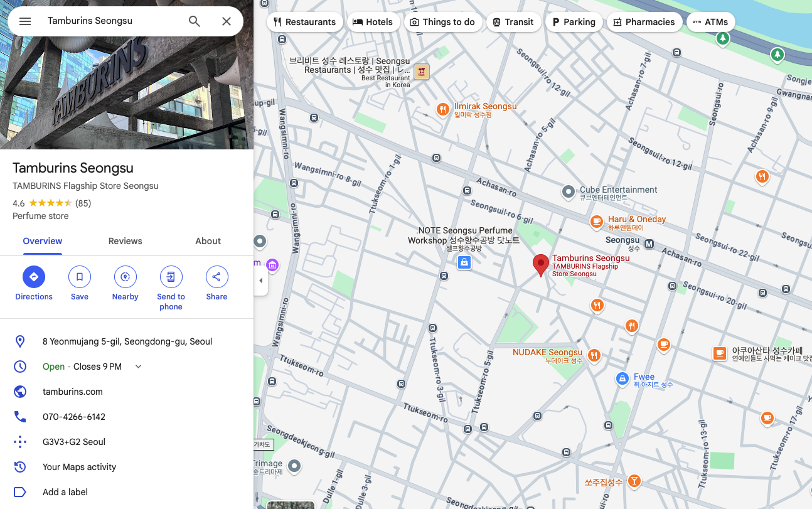Show Transit on the map

[513, 22]
